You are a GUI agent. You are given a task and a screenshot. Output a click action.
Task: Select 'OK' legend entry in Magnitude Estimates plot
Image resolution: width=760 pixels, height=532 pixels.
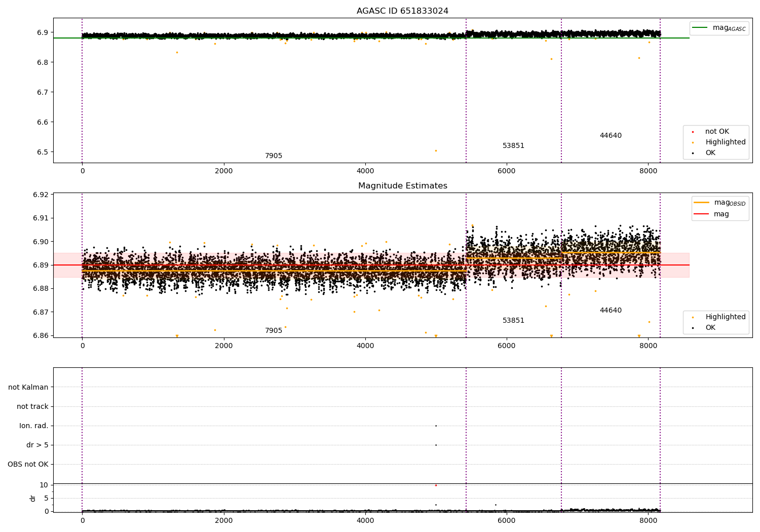tap(710, 328)
